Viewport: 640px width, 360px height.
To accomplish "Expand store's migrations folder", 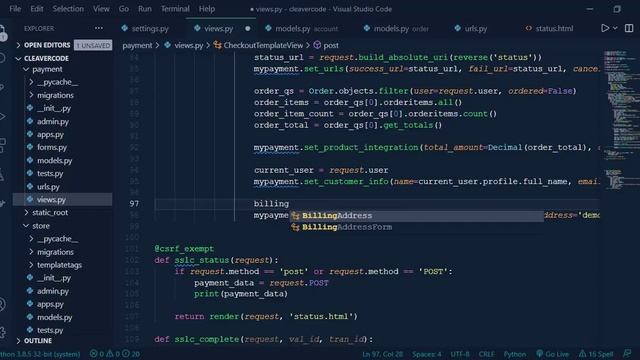I will pyautogui.click(x=55, y=252).
